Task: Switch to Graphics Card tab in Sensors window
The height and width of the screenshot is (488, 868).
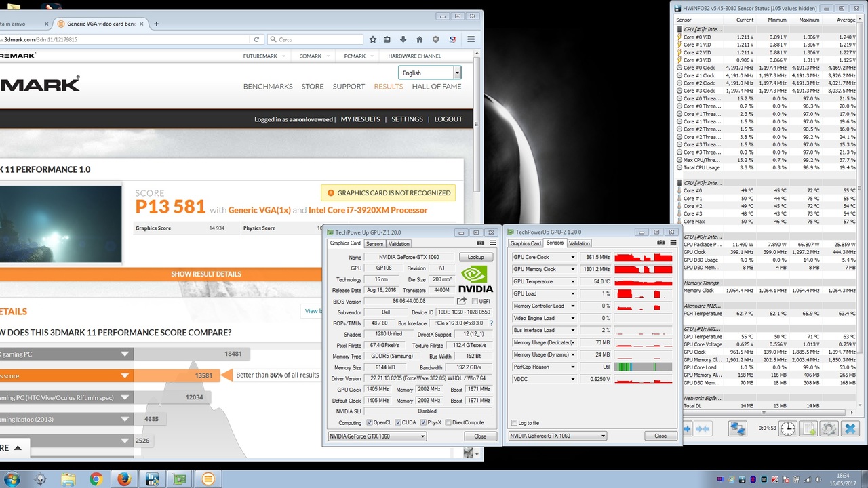Action: (526, 243)
